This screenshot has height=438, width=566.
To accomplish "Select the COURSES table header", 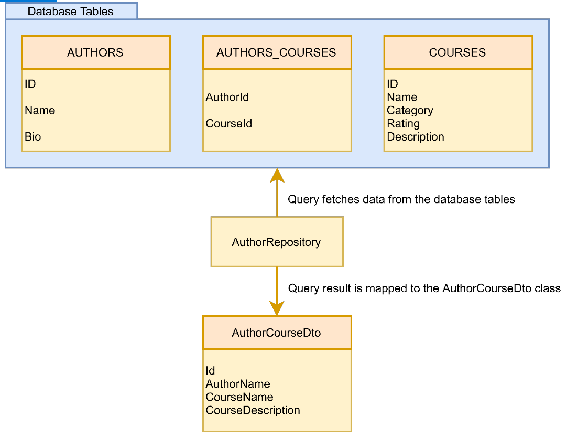I will click(x=458, y=52).
